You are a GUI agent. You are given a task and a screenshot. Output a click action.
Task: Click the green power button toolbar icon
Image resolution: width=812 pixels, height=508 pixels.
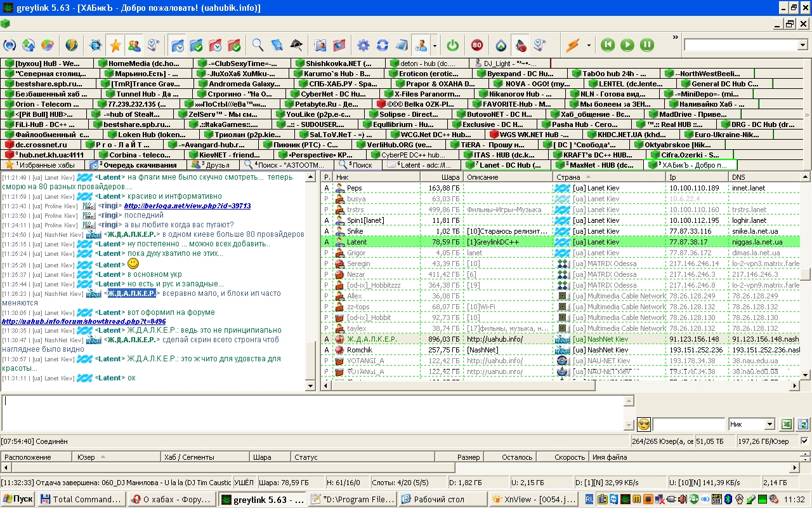pos(452,45)
